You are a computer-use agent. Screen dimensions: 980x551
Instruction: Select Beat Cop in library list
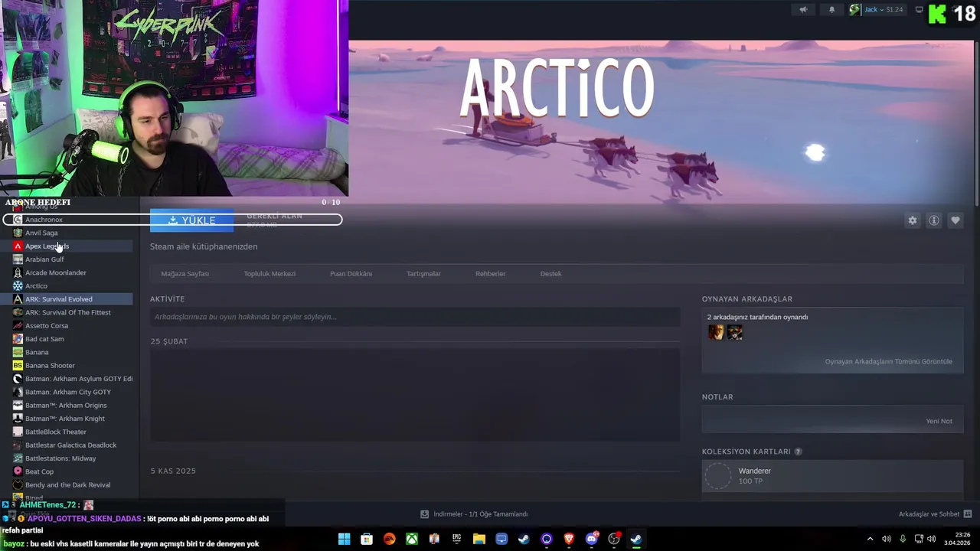[39, 471]
